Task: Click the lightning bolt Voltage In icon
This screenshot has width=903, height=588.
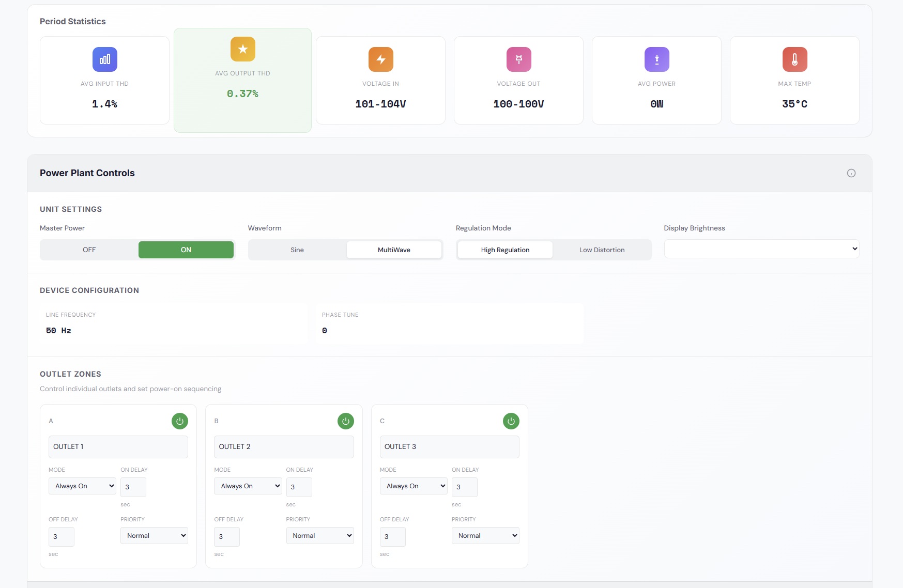Action: coord(380,59)
